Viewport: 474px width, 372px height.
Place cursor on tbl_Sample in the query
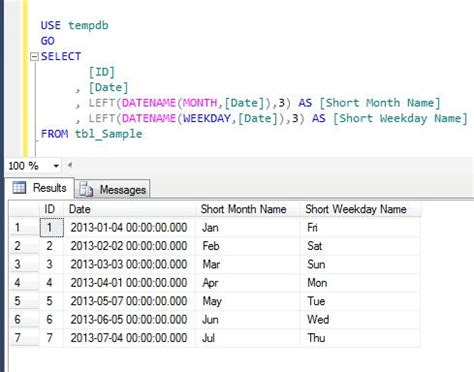coord(108,134)
